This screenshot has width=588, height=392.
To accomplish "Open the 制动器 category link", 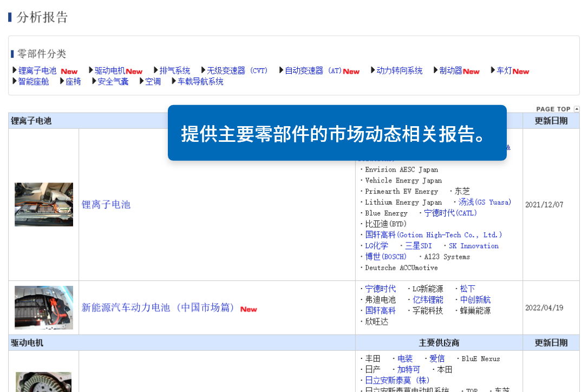I will click(x=451, y=70).
